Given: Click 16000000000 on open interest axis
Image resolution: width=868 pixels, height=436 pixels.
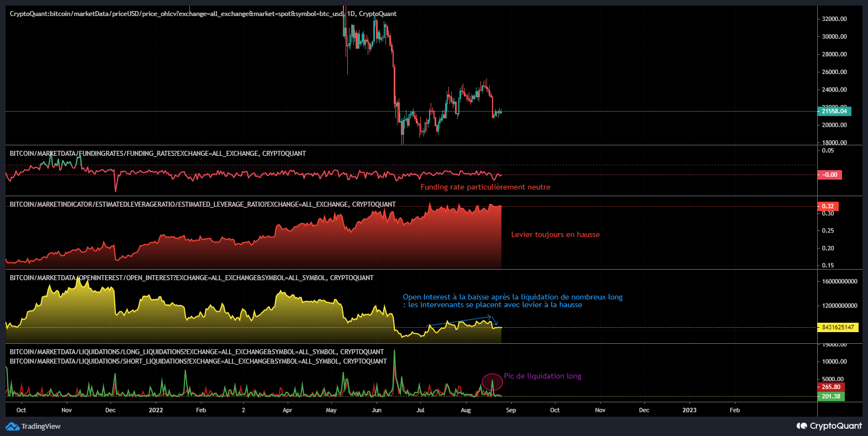Looking at the screenshot, I should pyautogui.click(x=839, y=281).
